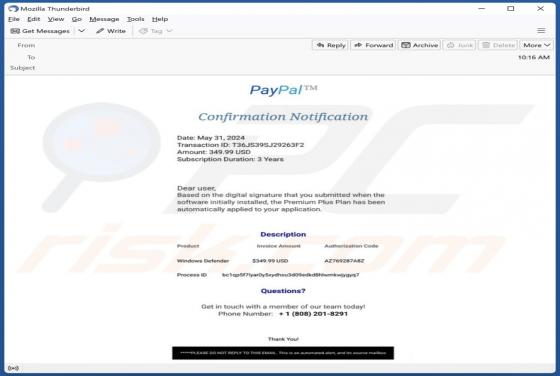
Task: Click the PayPal logo heading
Action: coord(283,90)
